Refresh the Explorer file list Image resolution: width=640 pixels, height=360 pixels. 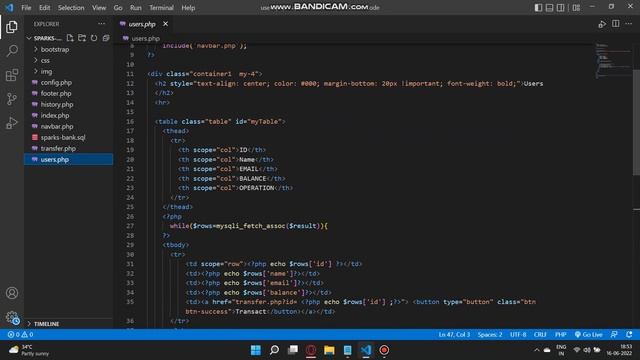[94, 38]
